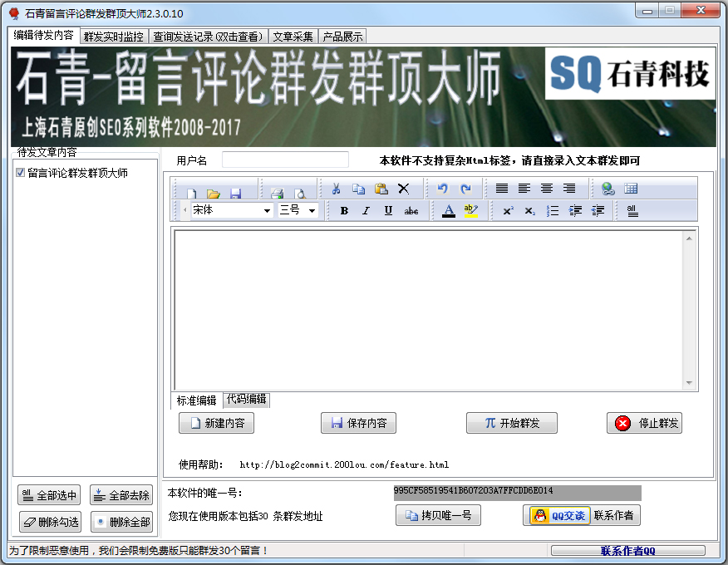Click the 全部去除 button
728x565 pixels.
[x=121, y=495]
